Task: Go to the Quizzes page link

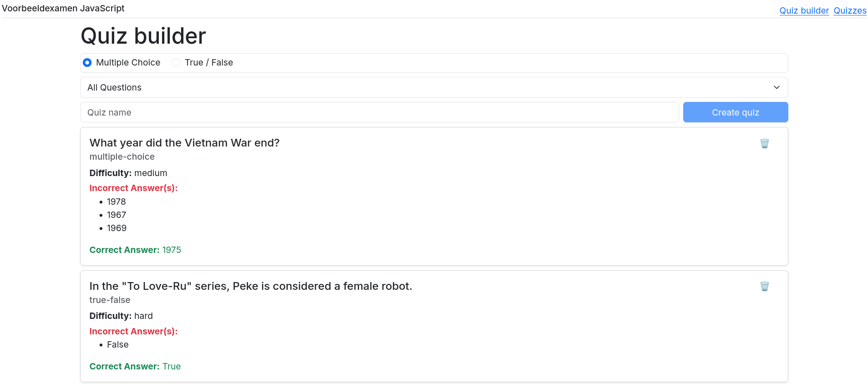Action: point(850,10)
